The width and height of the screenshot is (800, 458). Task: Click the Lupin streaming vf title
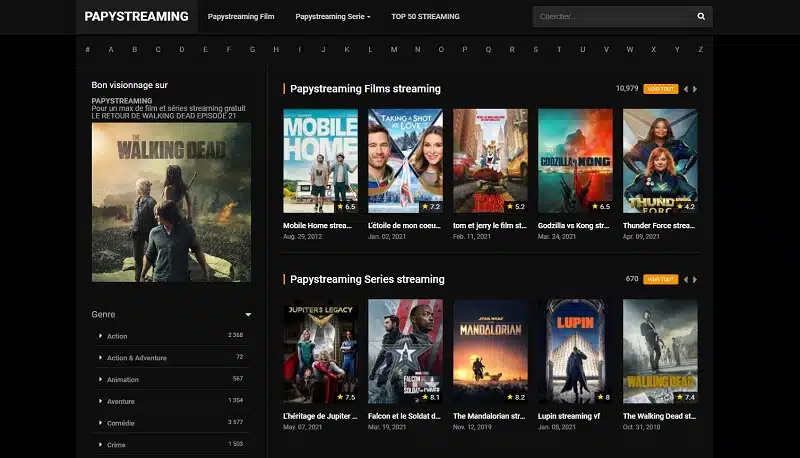pyautogui.click(x=569, y=416)
